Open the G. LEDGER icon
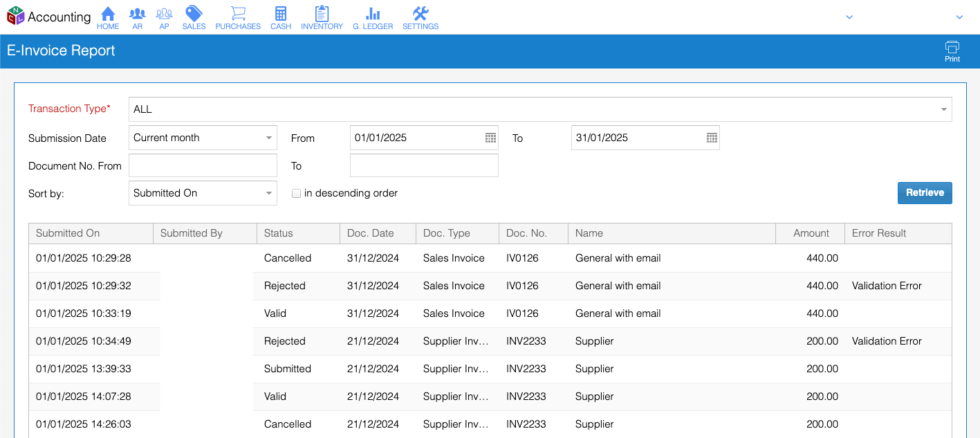The image size is (980, 438). click(372, 17)
